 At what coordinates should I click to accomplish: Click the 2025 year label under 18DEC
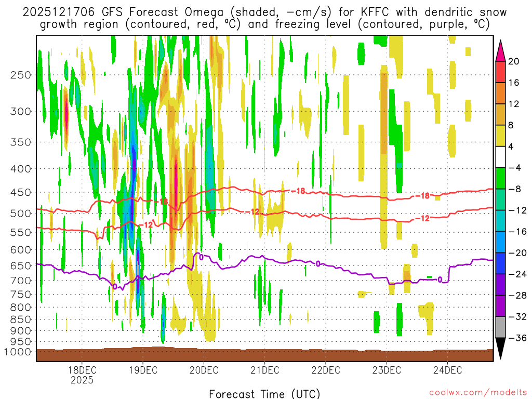tap(82, 380)
